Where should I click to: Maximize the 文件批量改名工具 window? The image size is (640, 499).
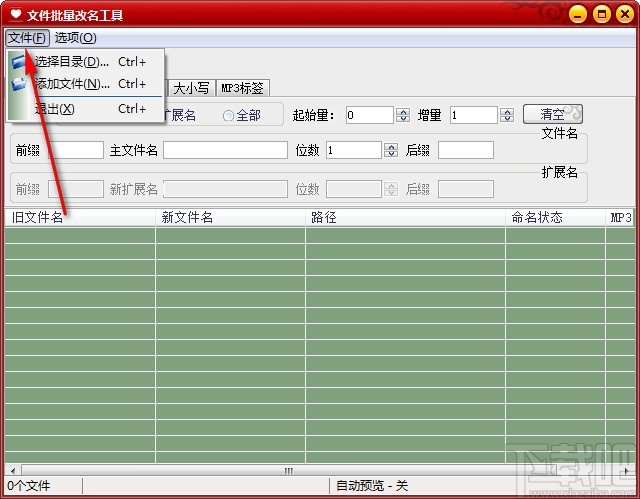pos(602,15)
